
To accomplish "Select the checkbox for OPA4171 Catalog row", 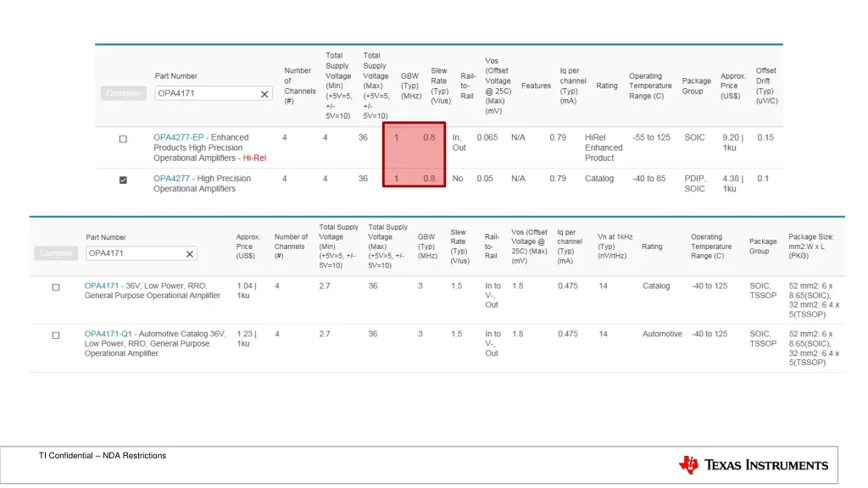I will click(55, 287).
